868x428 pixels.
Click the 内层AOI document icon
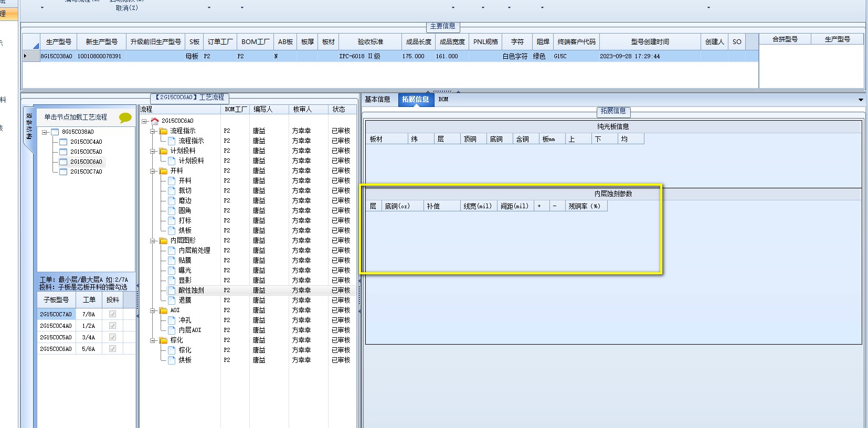click(x=172, y=330)
